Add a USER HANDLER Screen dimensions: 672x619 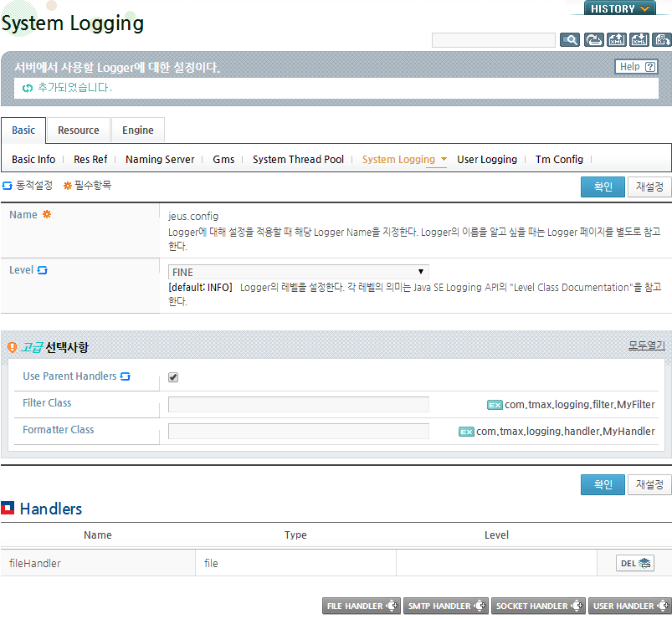[630, 606]
